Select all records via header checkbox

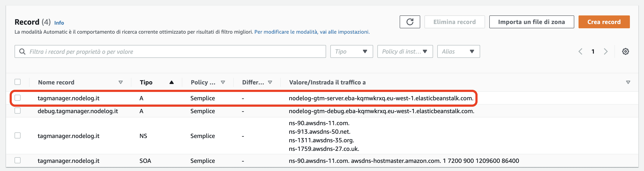click(18, 82)
